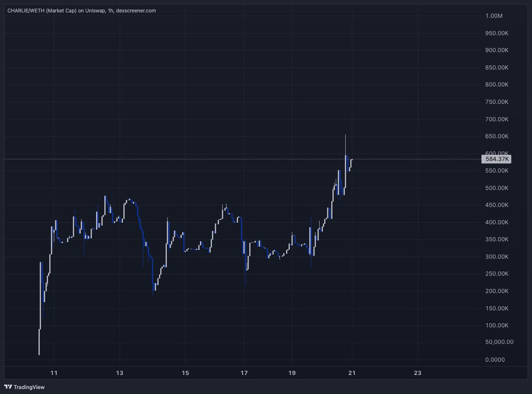The image size is (532, 394).
Task: Select the date 21 on time axis
Action: tap(352, 373)
